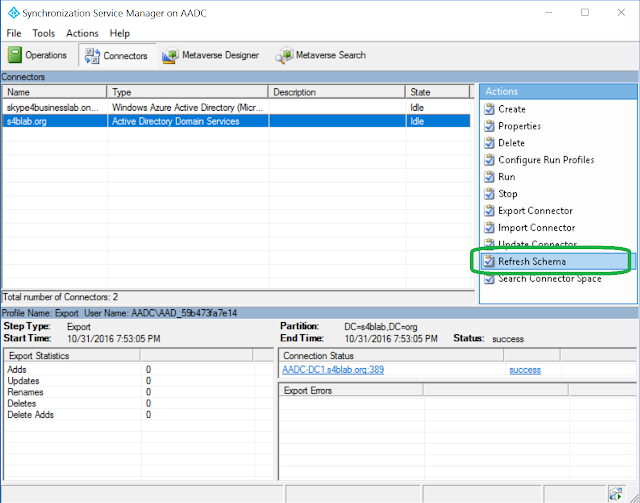Click the Metaverse Search icon
This screenshot has height=503, width=640.
tap(284, 55)
